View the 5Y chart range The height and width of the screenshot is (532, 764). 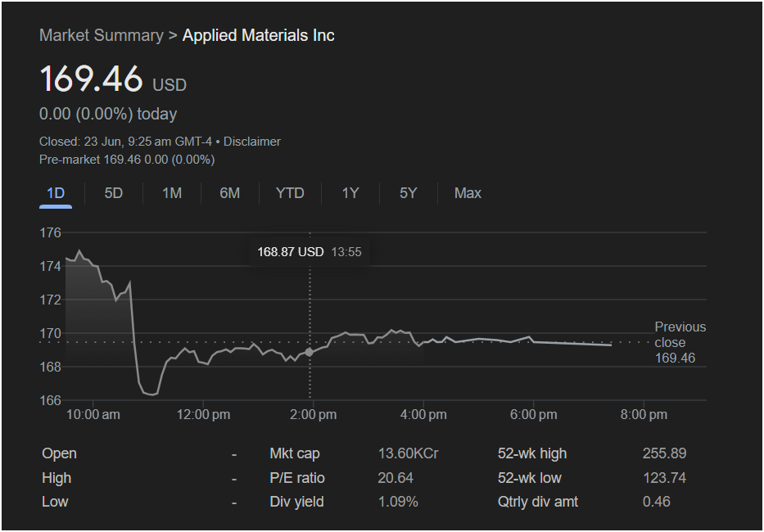coord(409,193)
